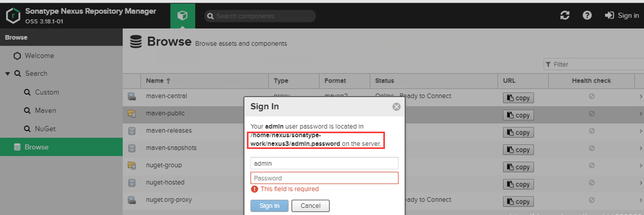This screenshot has width=644, height=215.
Task: Select Browse in the sidebar menu
Action: point(61,147)
